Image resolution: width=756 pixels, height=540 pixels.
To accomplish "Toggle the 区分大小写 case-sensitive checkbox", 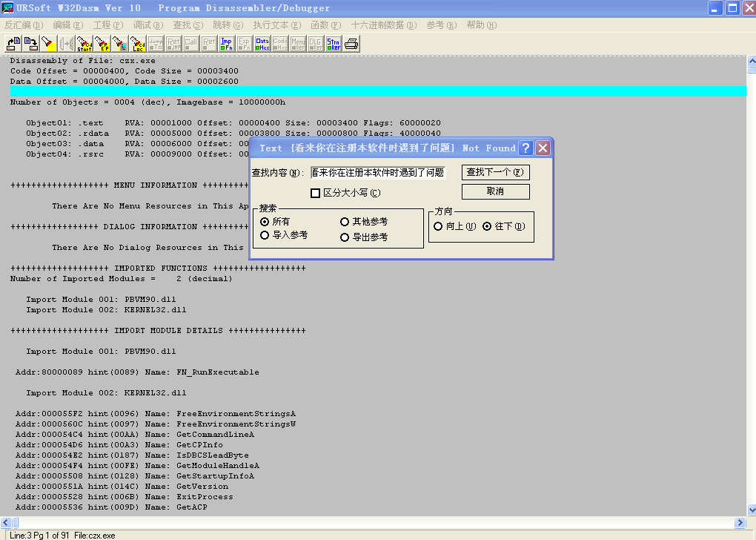I will 315,193.
